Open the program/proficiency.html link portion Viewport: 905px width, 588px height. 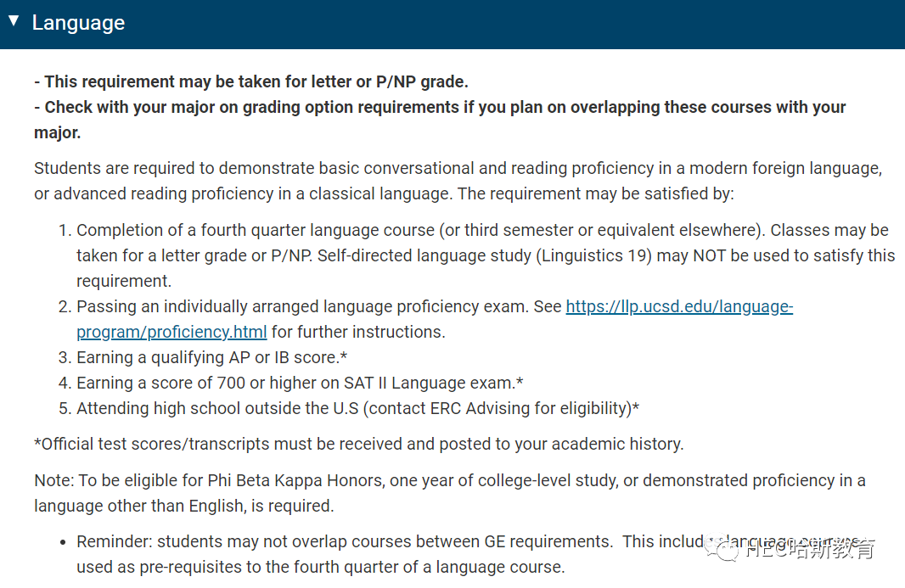pyautogui.click(x=171, y=332)
